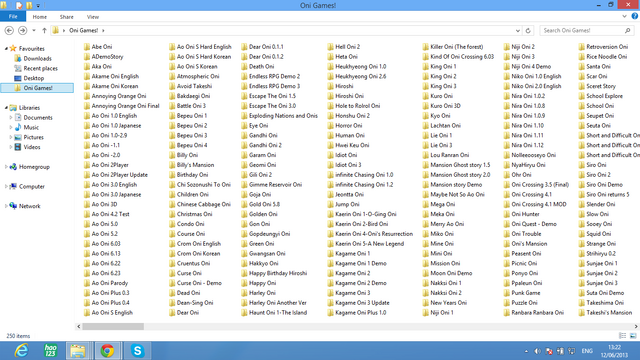Click the ENG language indicator
This screenshot has height=360, width=640.
(587, 351)
